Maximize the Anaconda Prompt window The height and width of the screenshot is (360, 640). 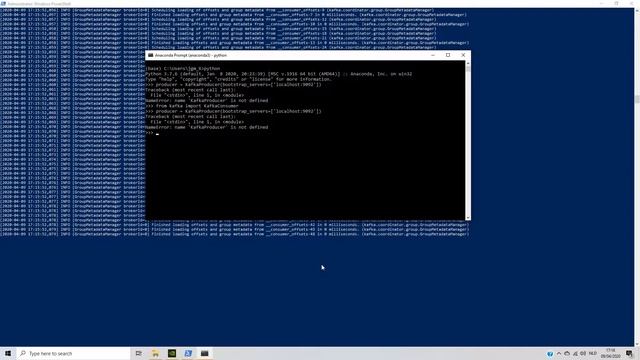[x=448, y=55]
